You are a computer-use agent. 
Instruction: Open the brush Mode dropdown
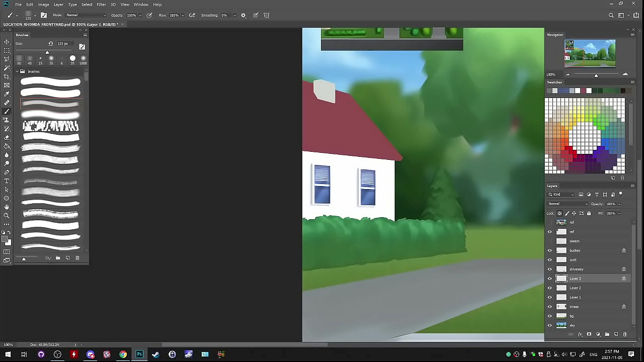[x=86, y=15]
